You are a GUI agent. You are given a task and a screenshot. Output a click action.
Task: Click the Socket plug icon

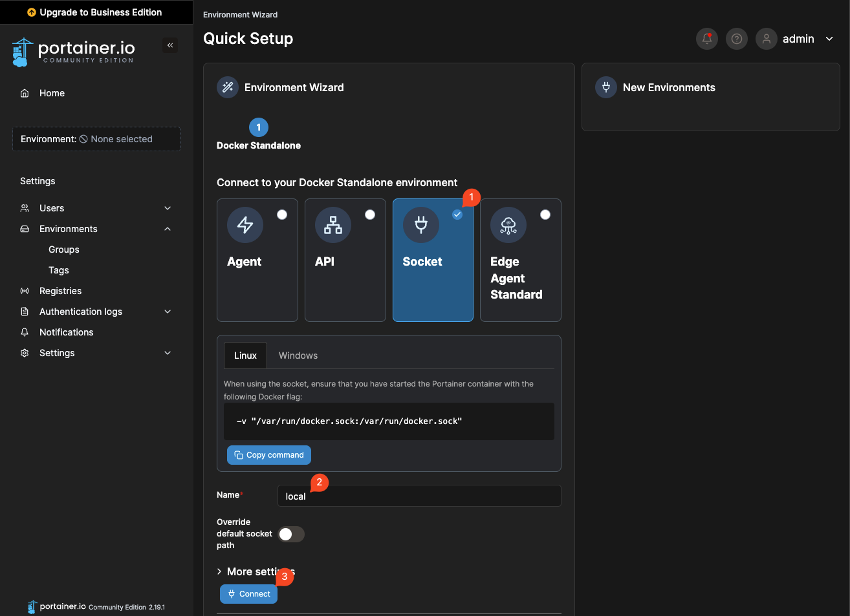coord(421,225)
